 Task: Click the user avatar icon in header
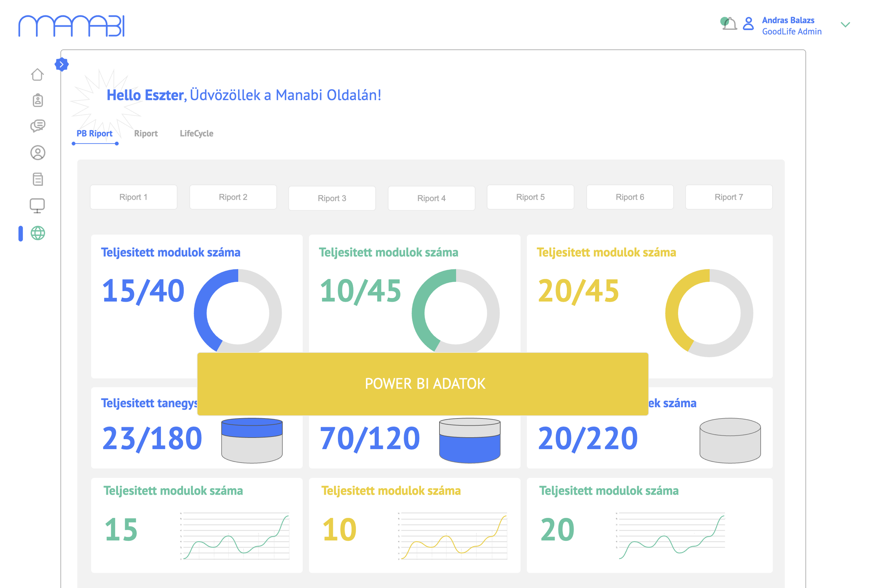[x=748, y=24]
